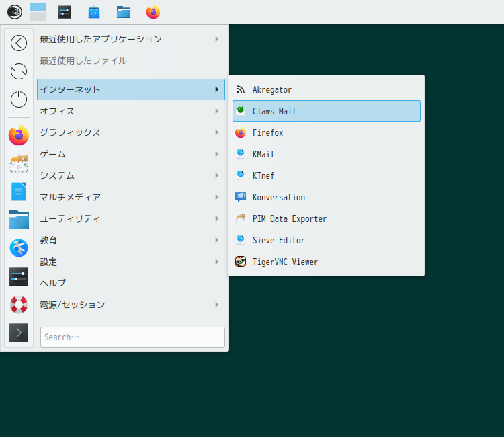Open Firefox from the favorites sidebar
The width and height of the screenshot is (504, 437).
pos(19,135)
